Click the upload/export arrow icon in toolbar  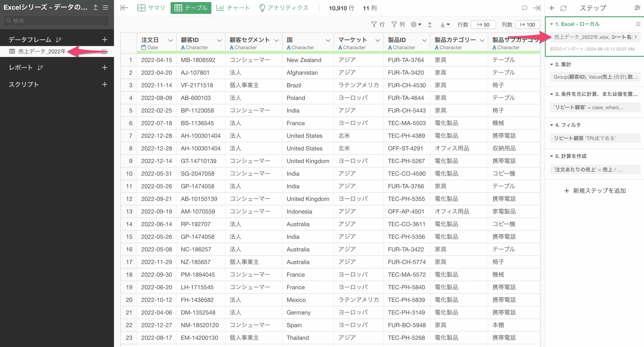coord(430,24)
